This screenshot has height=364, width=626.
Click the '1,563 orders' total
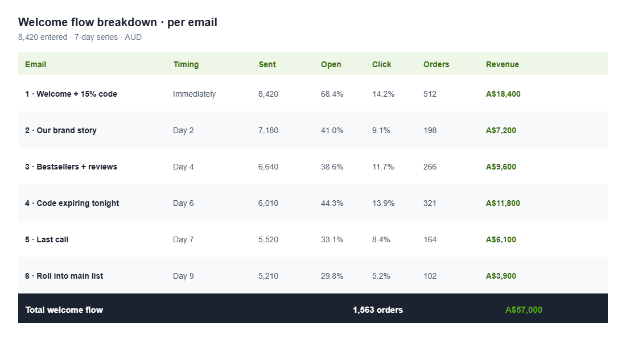tap(378, 310)
